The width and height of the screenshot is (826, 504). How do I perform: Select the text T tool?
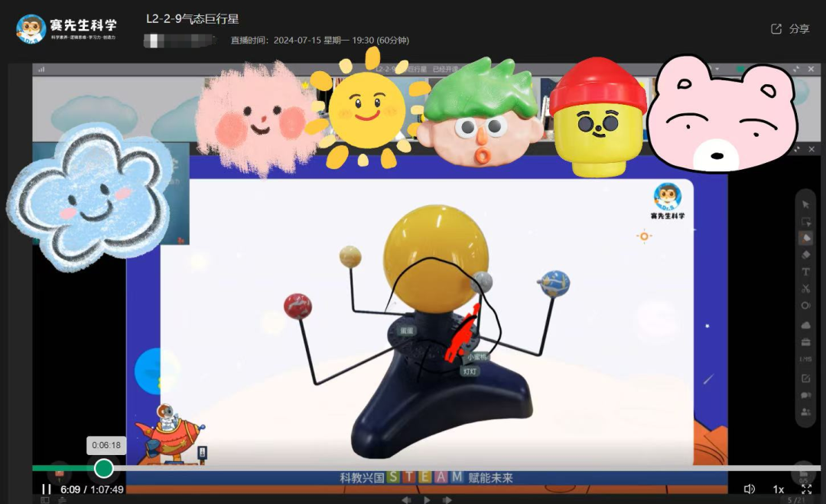click(x=805, y=272)
